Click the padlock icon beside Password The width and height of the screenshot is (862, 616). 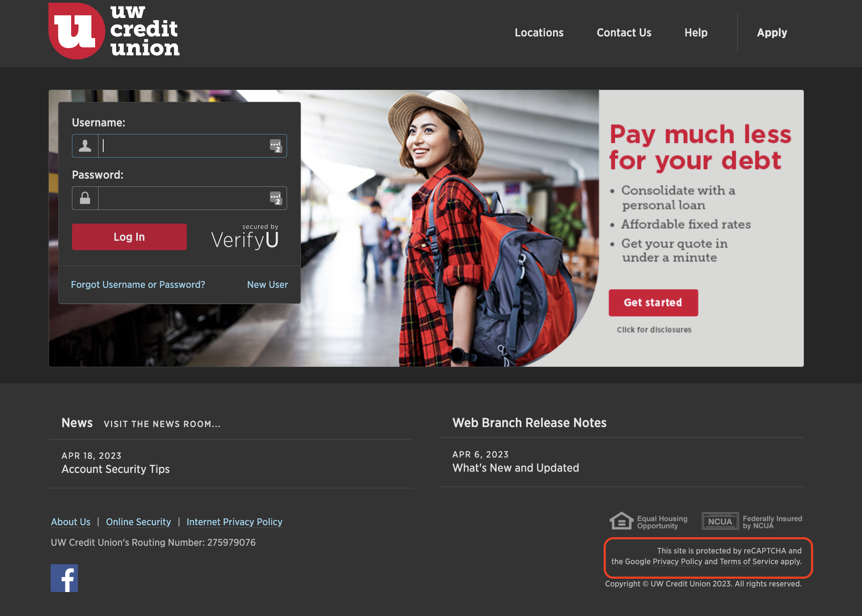(85, 198)
